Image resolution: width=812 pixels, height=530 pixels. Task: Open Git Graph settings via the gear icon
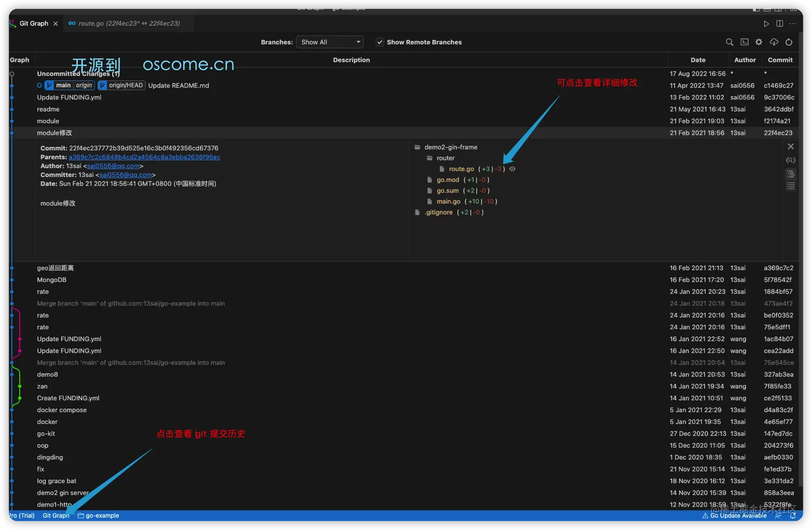(x=758, y=42)
